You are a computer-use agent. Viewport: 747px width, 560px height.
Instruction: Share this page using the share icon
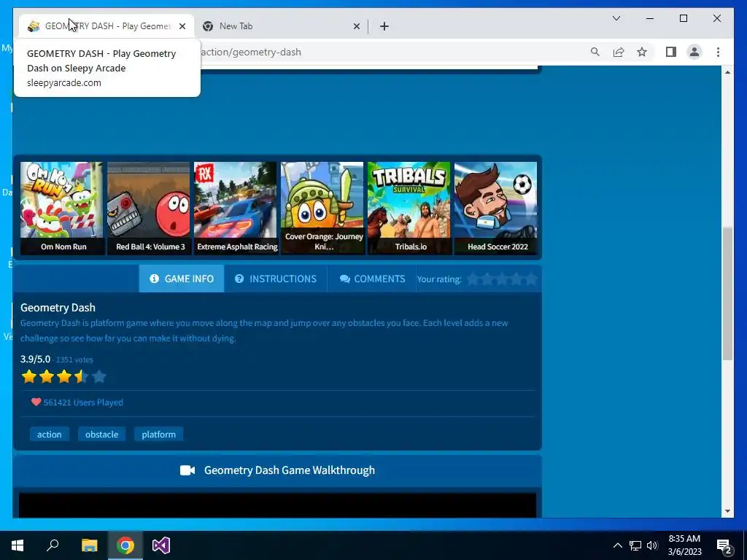click(619, 52)
